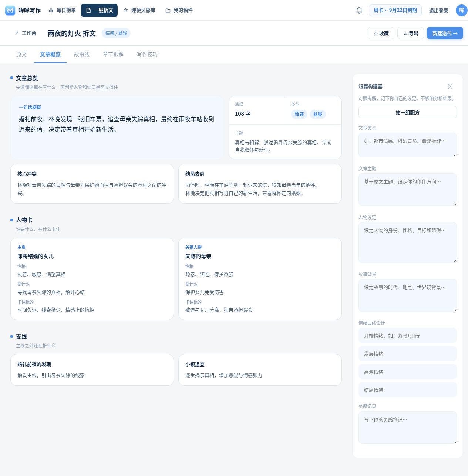Click the 周卡 9月22日到期 badge
Image resolution: width=468 pixels, height=476 pixels.
395,10
